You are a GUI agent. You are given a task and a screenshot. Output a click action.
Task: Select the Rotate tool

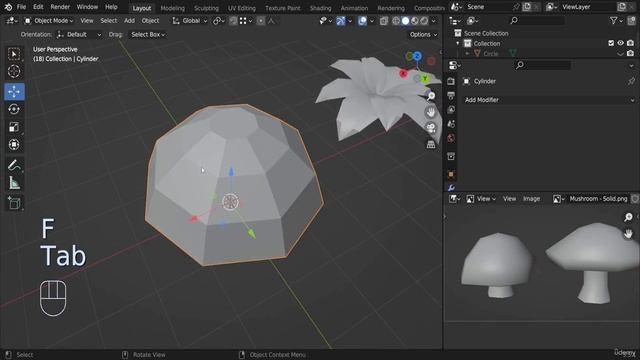tap(14, 109)
